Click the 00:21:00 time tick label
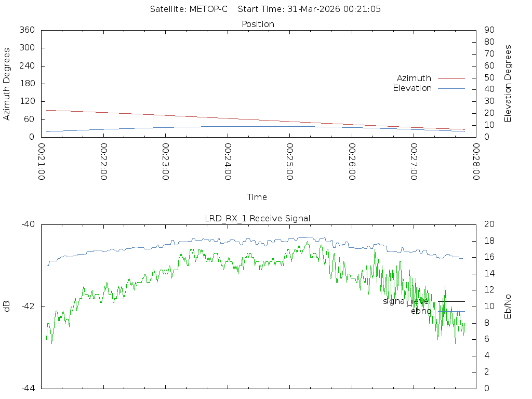The image size is (532, 399). point(42,162)
